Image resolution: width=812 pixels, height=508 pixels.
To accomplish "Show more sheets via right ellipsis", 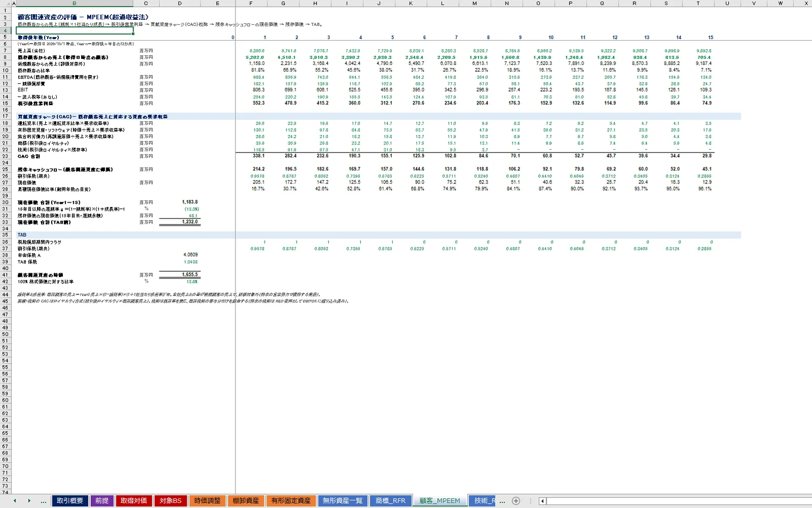I will 502,501.
